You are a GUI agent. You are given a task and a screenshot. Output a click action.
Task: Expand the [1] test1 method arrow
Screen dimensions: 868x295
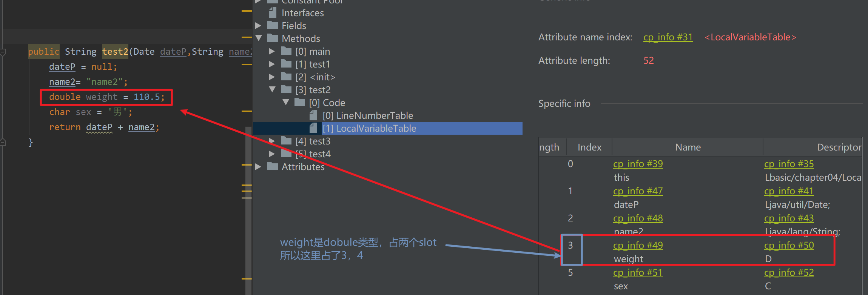(x=272, y=64)
